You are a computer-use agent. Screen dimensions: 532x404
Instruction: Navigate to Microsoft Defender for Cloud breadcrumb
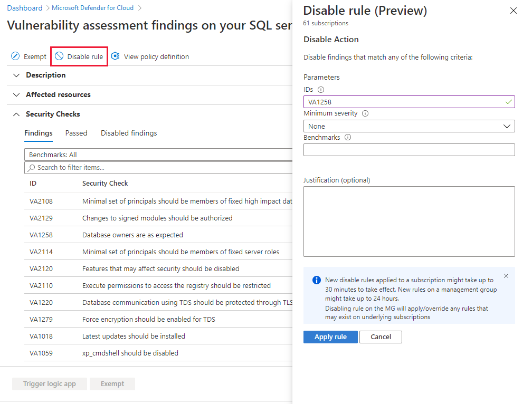click(x=93, y=7)
